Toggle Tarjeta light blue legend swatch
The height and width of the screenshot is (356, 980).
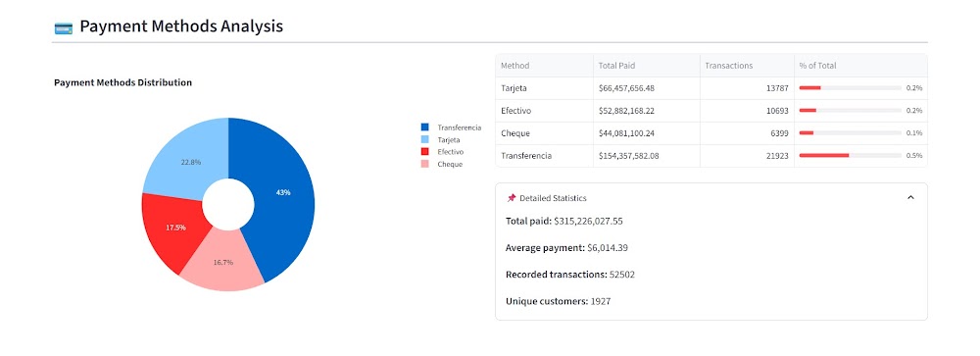click(x=425, y=139)
